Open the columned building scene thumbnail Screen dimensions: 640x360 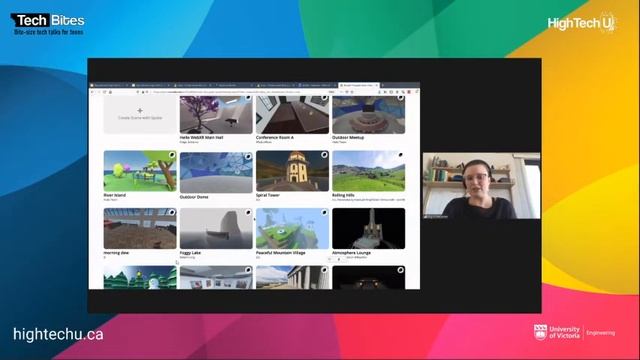click(x=292, y=278)
